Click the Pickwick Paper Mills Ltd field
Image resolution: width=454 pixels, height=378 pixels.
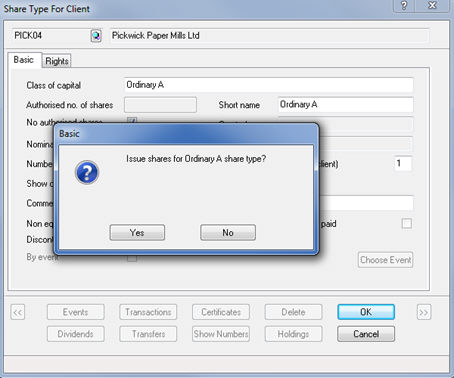pos(269,36)
